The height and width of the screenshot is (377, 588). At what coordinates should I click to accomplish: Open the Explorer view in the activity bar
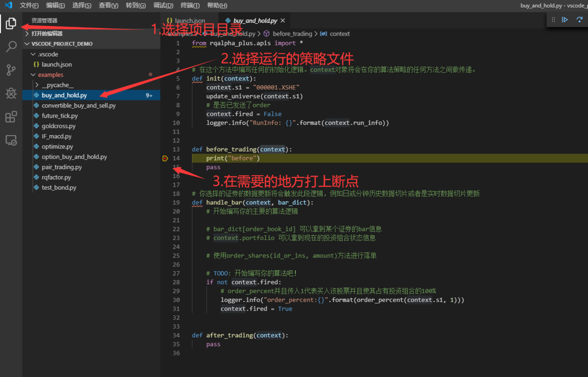click(11, 23)
